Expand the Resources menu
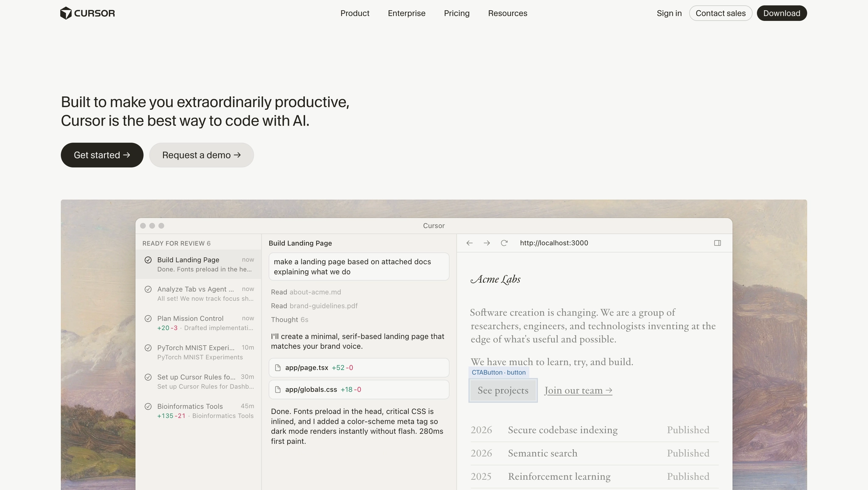The image size is (868, 490). [x=507, y=13]
